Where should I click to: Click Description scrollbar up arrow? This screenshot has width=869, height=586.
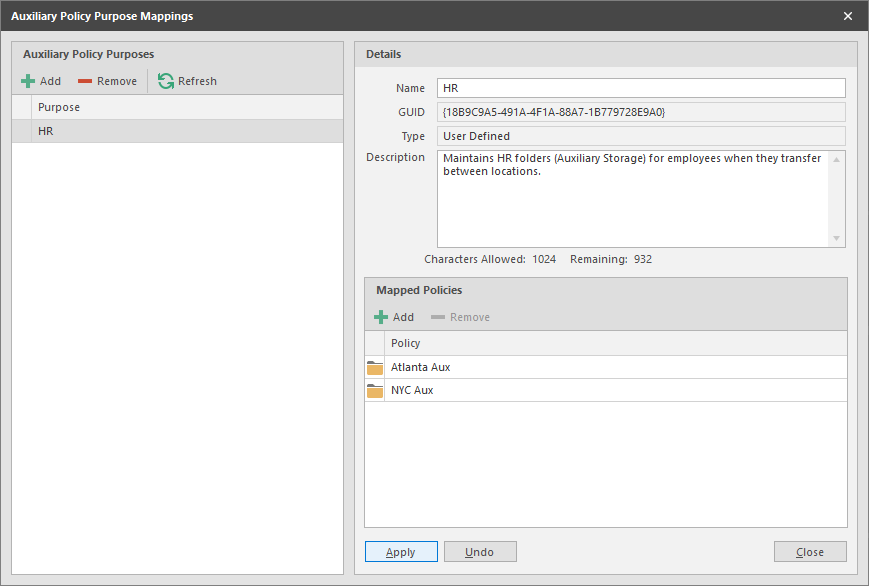(x=836, y=160)
